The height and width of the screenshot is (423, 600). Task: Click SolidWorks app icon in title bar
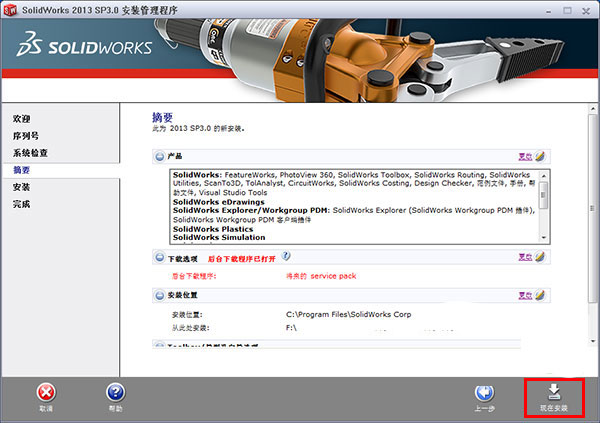[10, 10]
